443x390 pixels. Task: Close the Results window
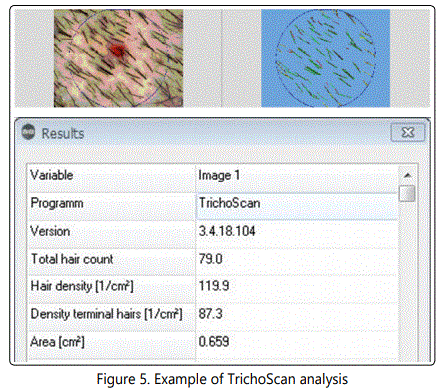pyautogui.click(x=408, y=132)
